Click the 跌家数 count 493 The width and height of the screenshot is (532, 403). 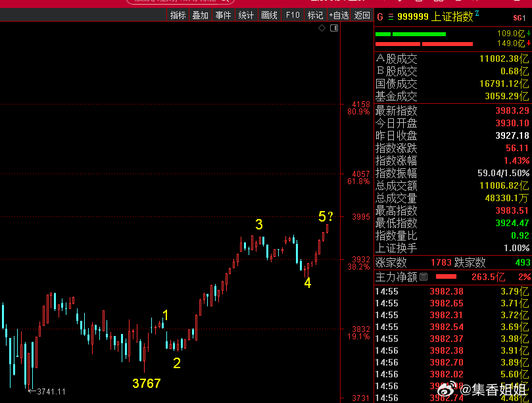(523, 262)
